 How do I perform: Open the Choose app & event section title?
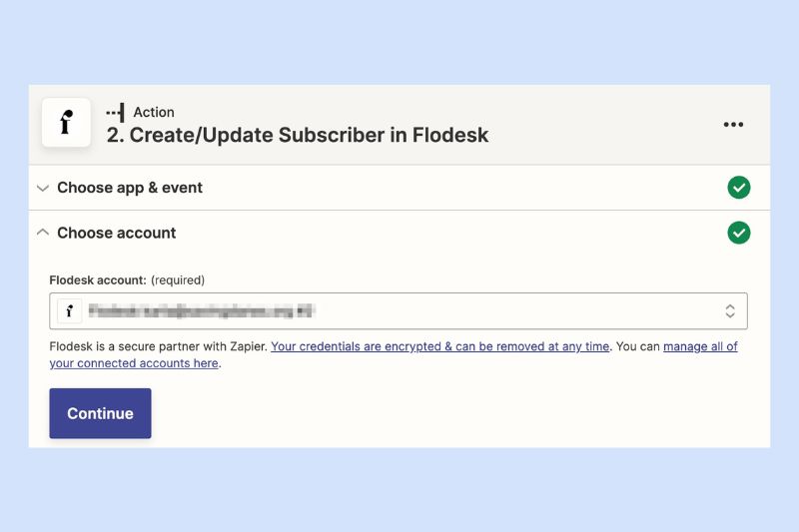(130, 188)
